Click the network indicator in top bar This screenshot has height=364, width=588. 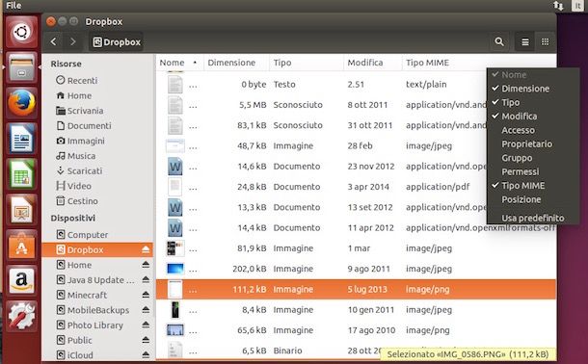pos(558,5)
